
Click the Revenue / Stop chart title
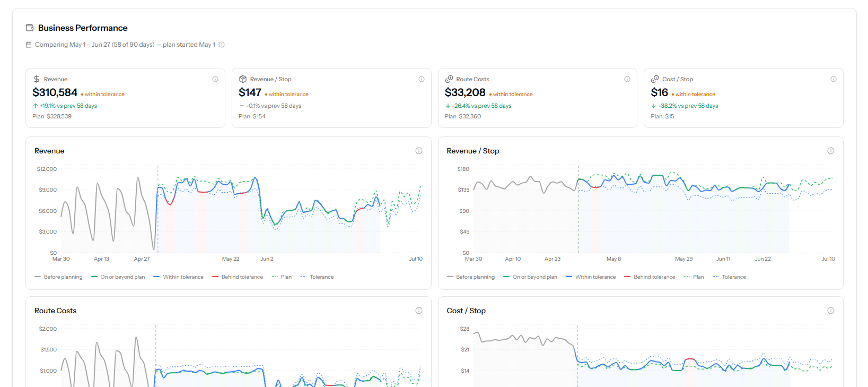pos(473,151)
